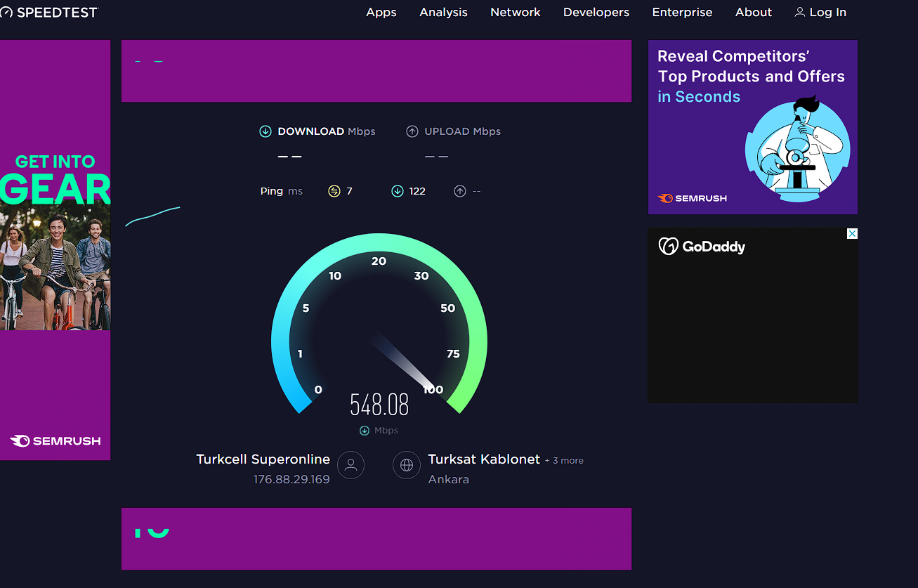This screenshot has width=918, height=588.
Task: Click the person icon next to Log In
Action: [800, 12]
